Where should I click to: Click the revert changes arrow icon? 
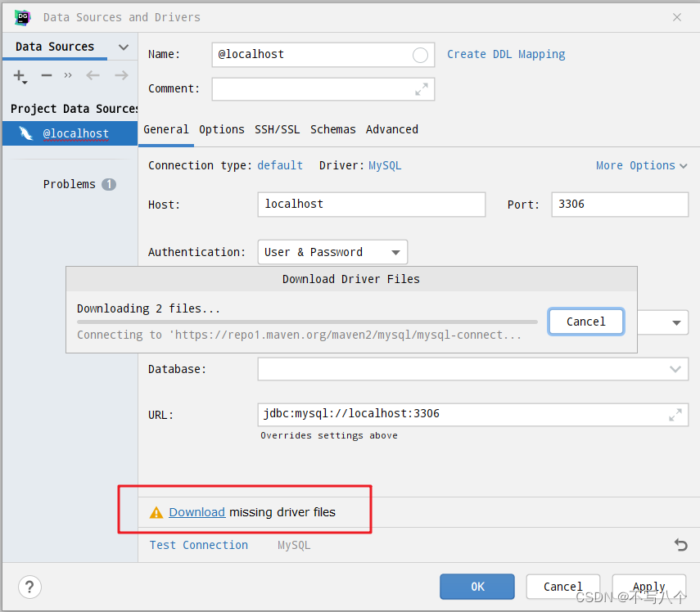tap(681, 545)
